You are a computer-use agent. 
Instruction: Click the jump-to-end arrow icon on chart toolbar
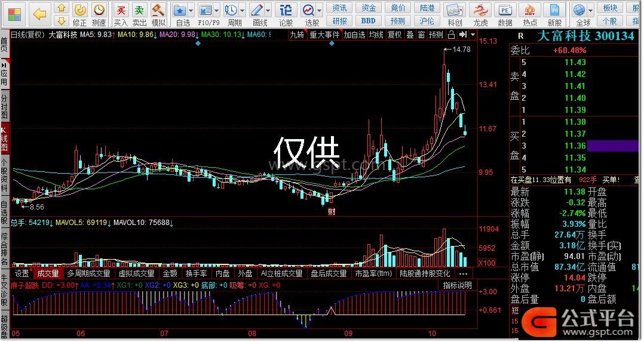pos(464,35)
